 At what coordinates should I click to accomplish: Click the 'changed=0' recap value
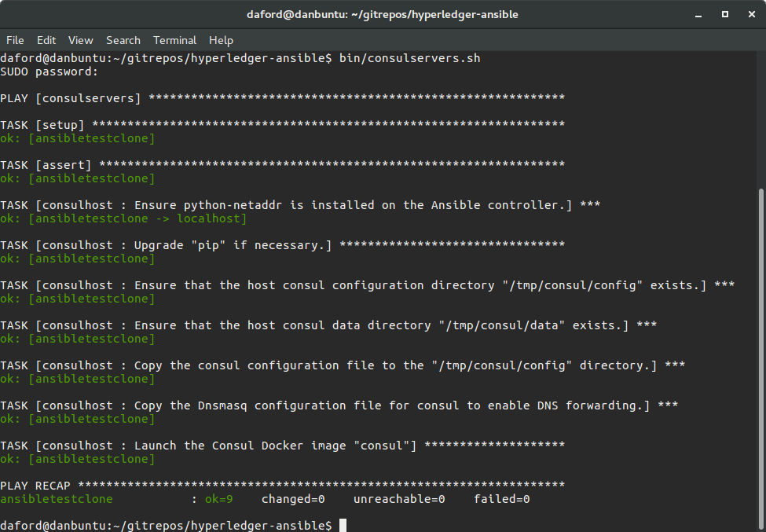pos(293,499)
